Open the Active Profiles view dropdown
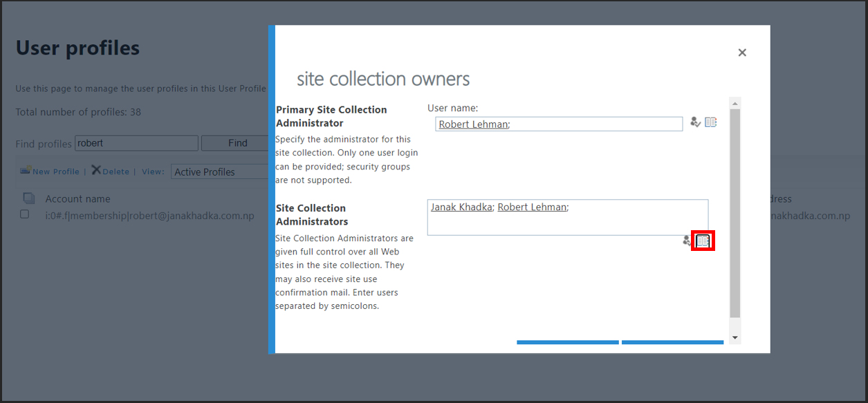This screenshot has height=403, width=868. pos(219,171)
